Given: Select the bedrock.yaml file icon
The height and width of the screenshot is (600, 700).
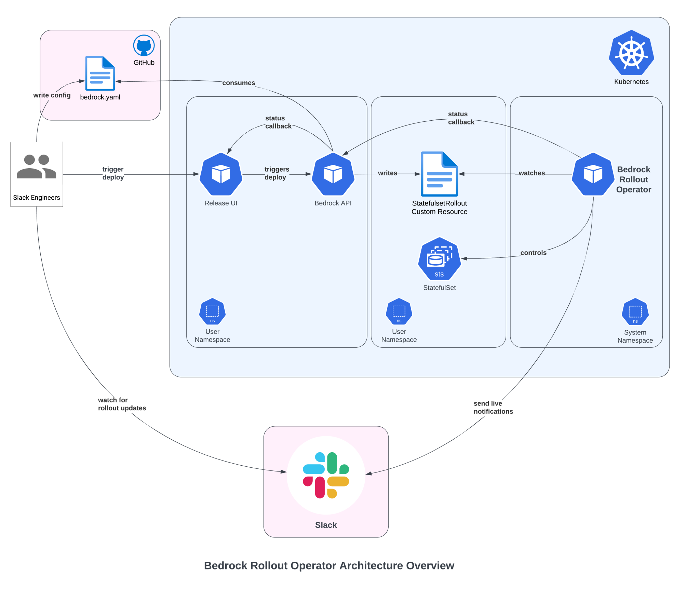Looking at the screenshot, I should [x=100, y=73].
